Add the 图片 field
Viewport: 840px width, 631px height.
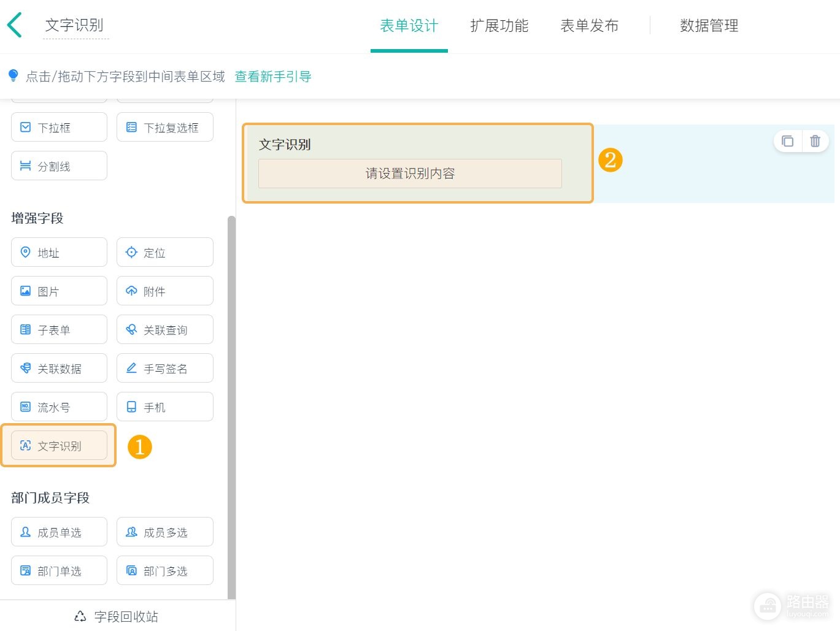tap(59, 291)
